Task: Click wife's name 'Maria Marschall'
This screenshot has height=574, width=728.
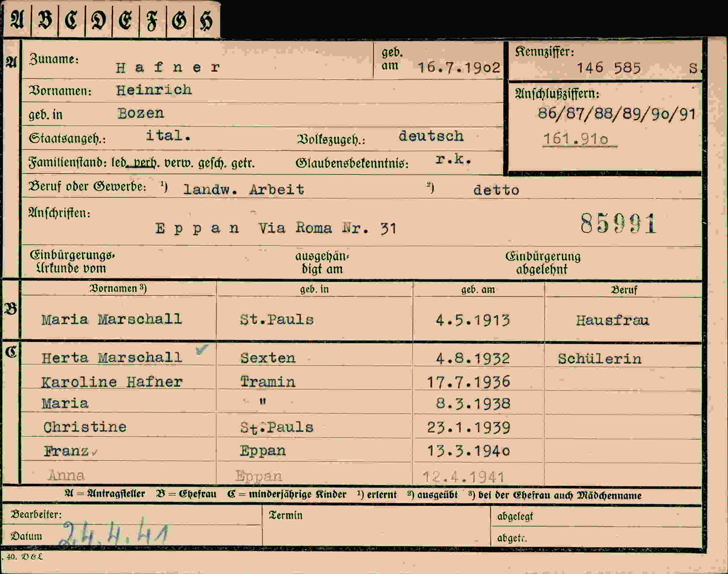Action: (111, 319)
